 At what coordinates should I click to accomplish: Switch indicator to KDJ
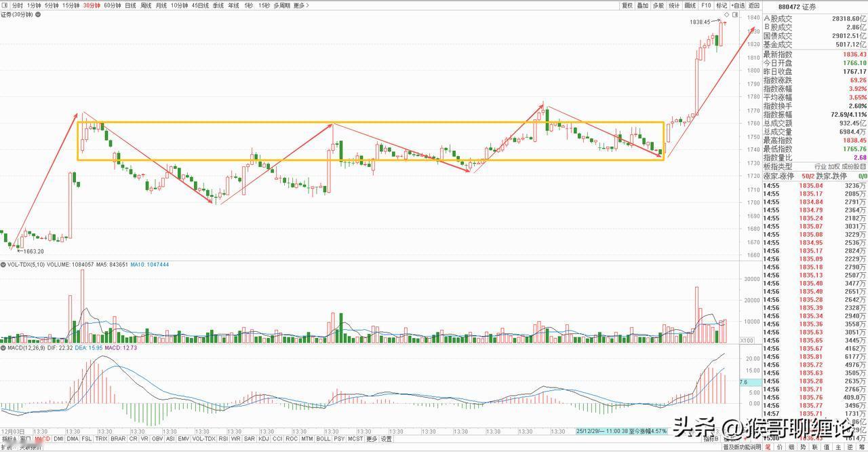click(263, 438)
